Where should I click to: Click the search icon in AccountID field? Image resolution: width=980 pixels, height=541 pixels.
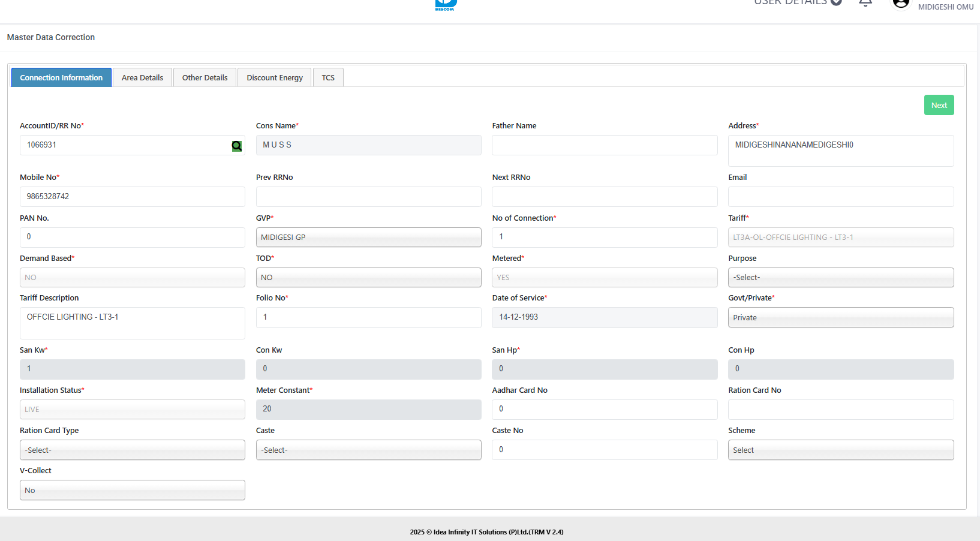click(x=237, y=146)
